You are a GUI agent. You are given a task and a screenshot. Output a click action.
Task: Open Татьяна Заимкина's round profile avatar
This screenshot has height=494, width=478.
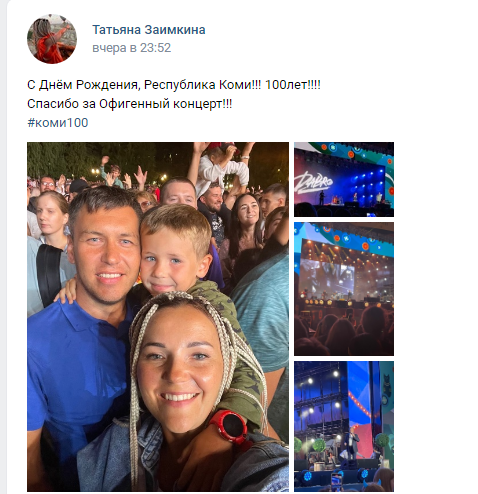(x=52, y=39)
